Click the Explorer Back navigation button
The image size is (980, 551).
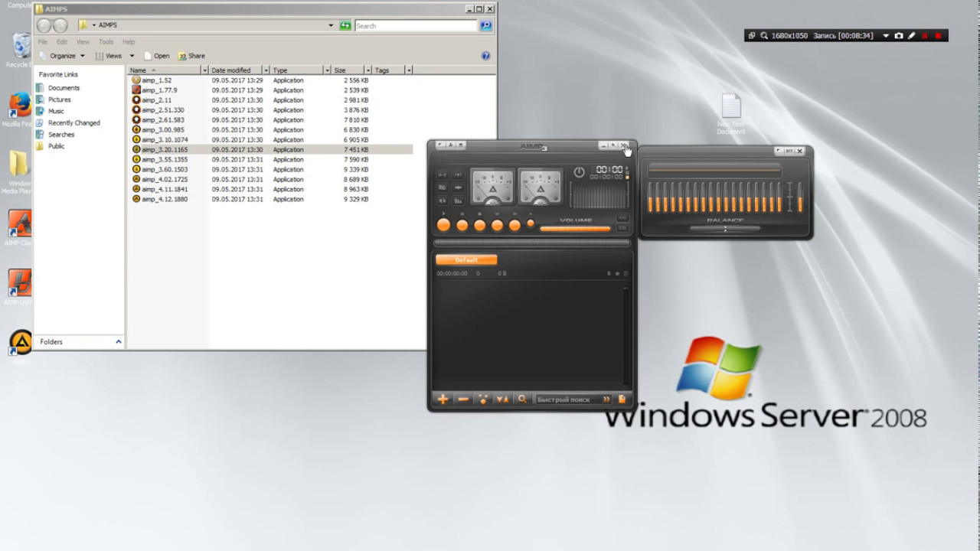tap(44, 26)
